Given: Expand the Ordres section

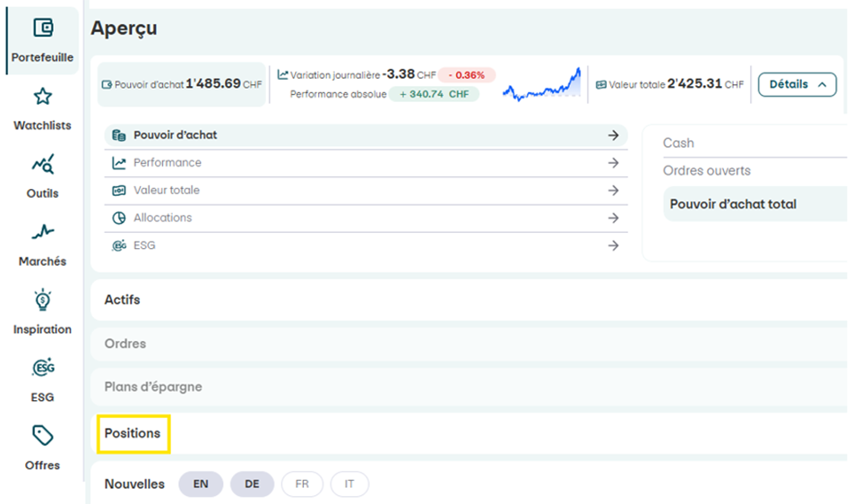Looking at the screenshot, I should (125, 344).
